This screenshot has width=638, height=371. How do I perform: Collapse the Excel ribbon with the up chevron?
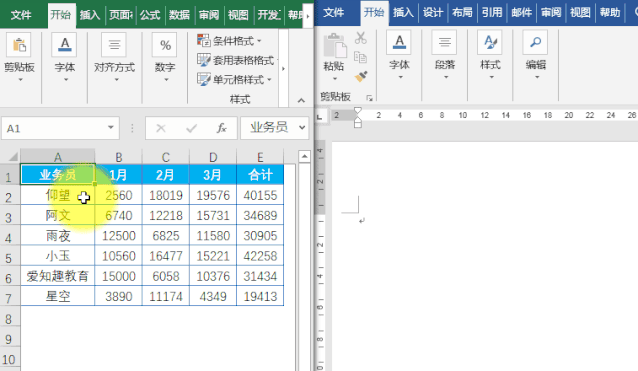(301, 100)
